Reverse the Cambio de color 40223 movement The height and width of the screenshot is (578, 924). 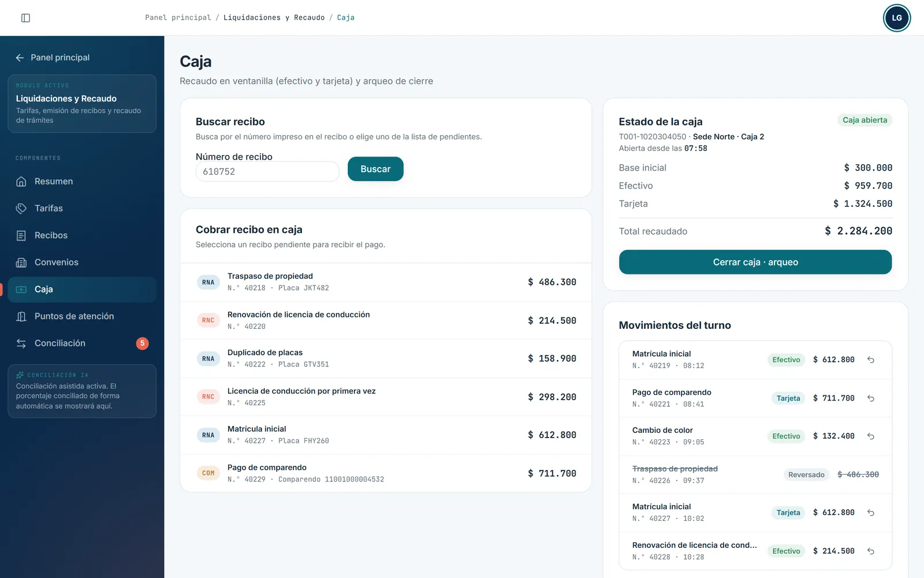(871, 436)
